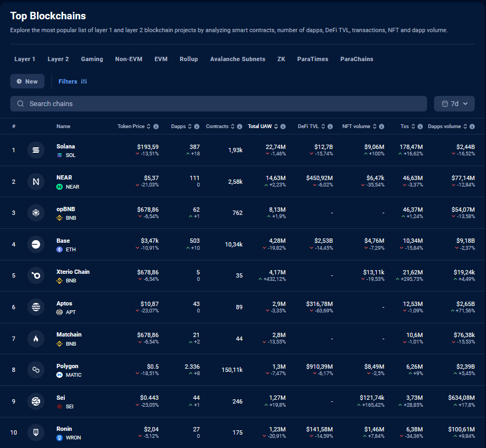
Task: Click Polygon's 150,11k contracts value
Action: click(x=232, y=370)
